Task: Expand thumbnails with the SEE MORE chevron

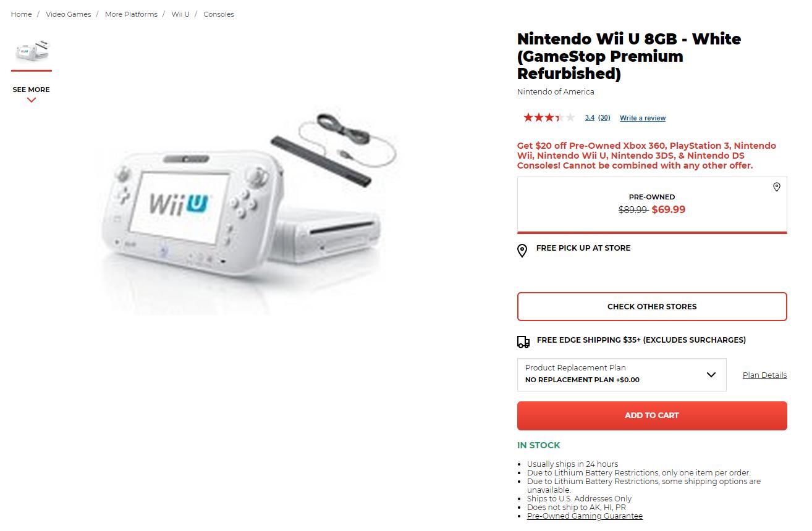Action: click(x=32, y=100)
